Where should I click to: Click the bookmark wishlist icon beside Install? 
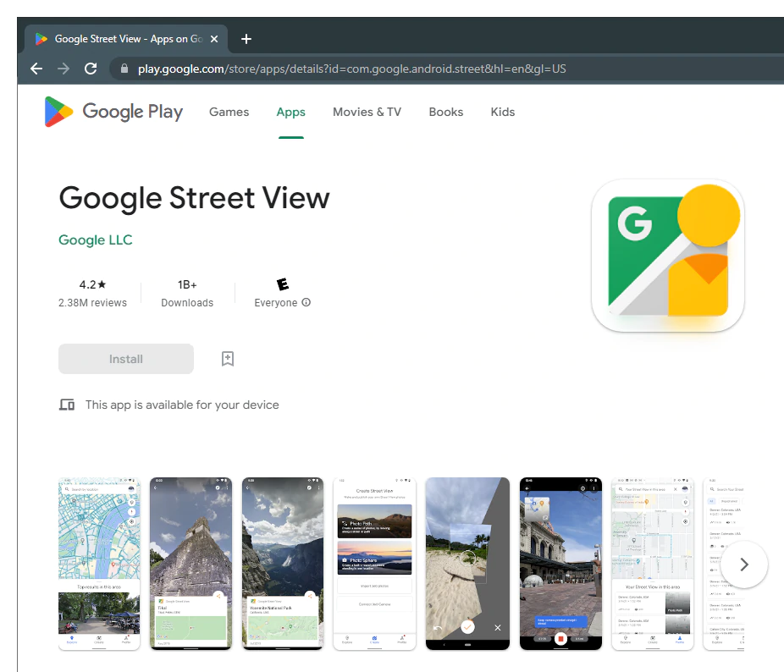(227, 358)
